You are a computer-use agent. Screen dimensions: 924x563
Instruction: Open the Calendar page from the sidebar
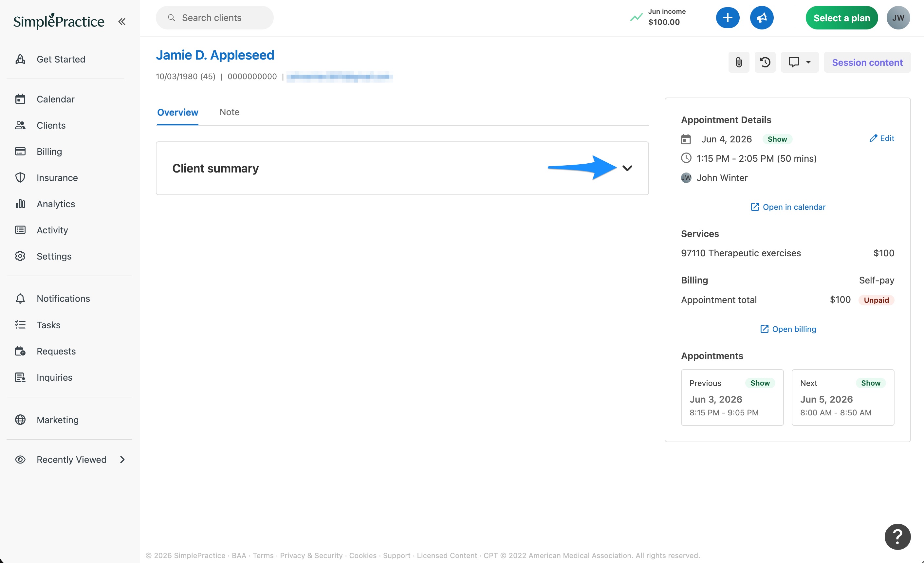click(45, 99)
